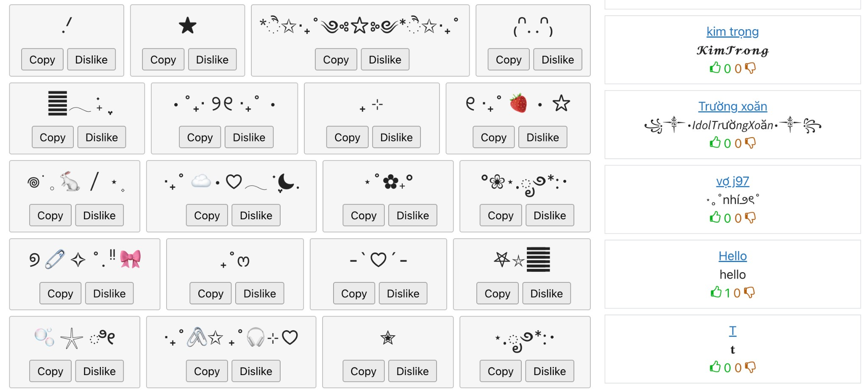Screen dimensions: 868x392
Task: Open the 'Trường xoăn' link
Action: click(732, 106)
